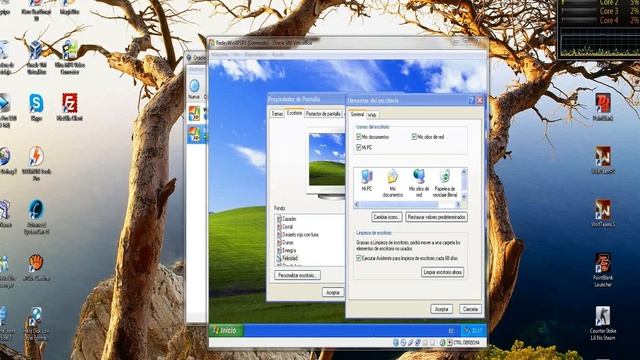Switch to the Web tab
This screenshot has height=360, width=640.
(372, 116)
